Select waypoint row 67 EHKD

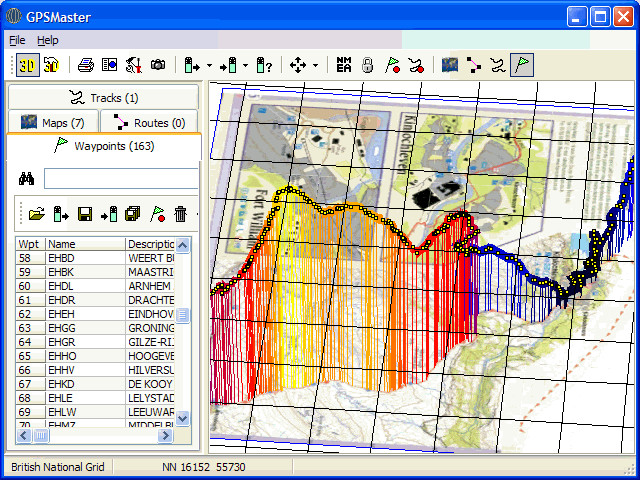click(96, 384)
